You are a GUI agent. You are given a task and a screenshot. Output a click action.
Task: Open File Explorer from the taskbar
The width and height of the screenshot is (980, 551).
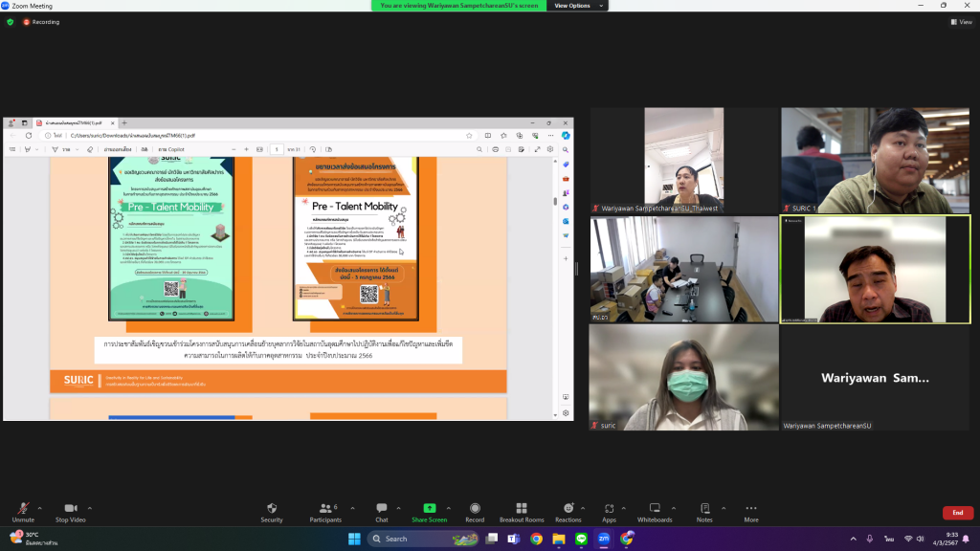559,539
